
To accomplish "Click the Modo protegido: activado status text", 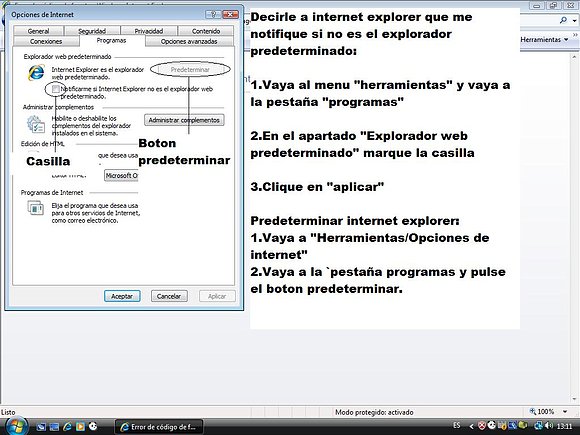I will (374, 412).
